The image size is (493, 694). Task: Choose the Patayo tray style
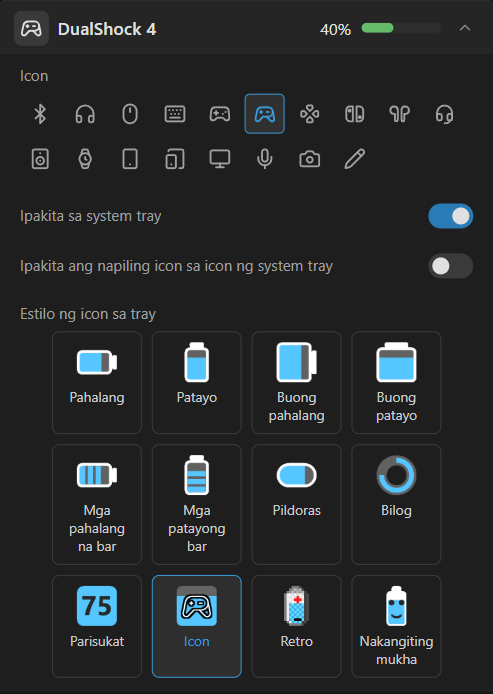[197, 382]
